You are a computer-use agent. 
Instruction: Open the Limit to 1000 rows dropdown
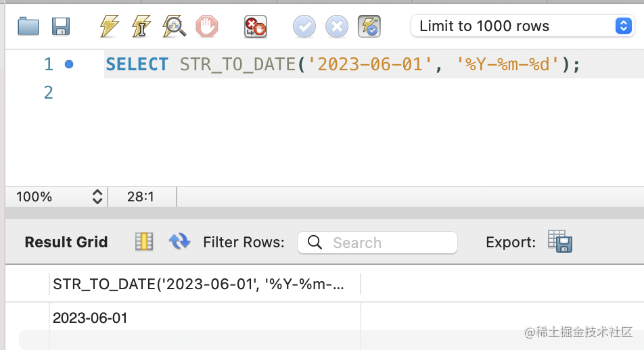(522, 26)
